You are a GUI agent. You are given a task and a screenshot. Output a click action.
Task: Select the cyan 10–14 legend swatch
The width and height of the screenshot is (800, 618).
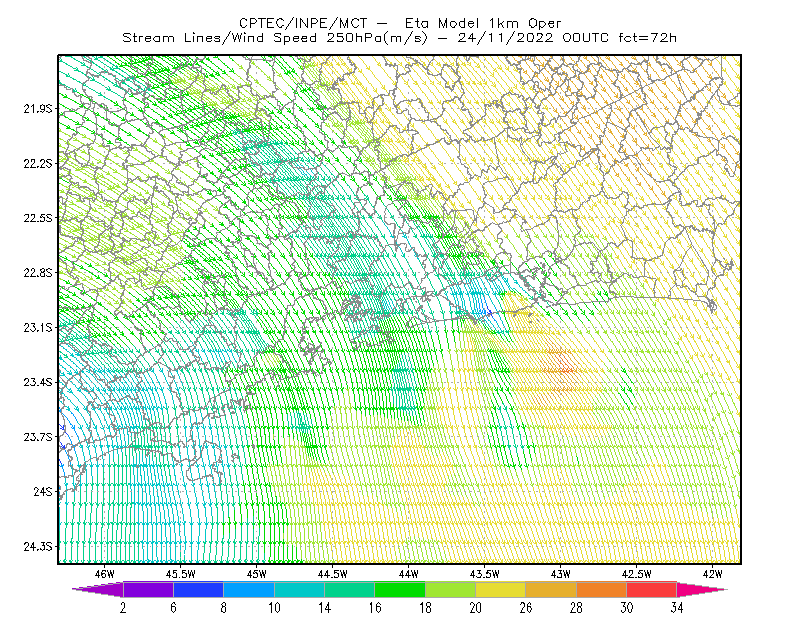click(299, 589)
